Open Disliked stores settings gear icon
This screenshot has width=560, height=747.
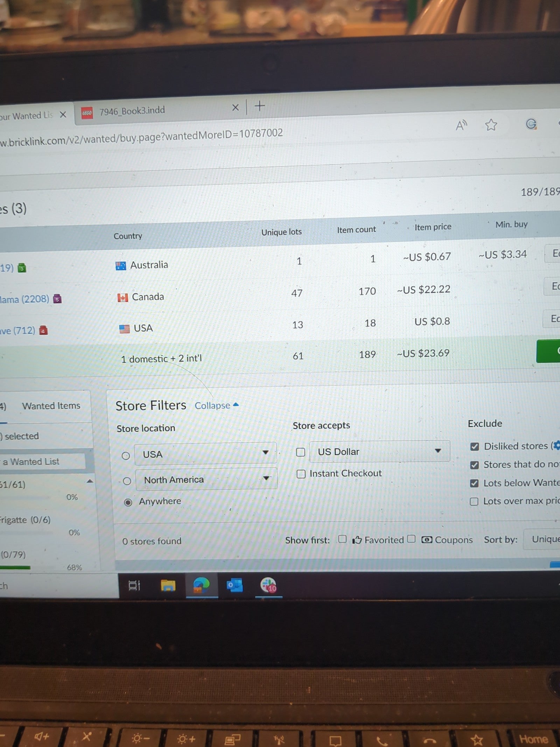coord(557,445)
